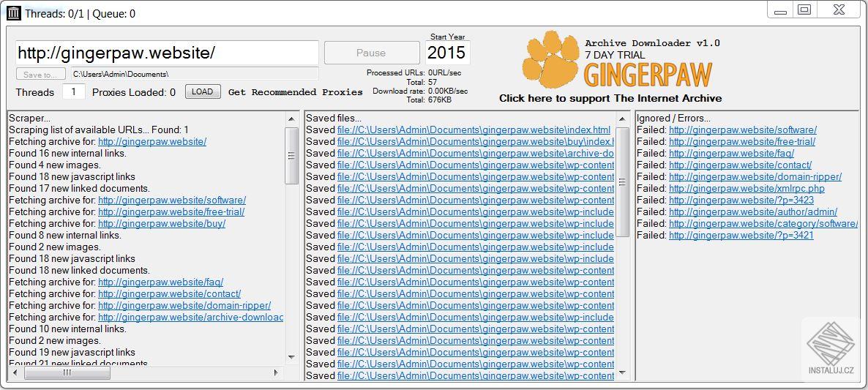Click the Saved files panel scroll up arrow

[622, 119]
